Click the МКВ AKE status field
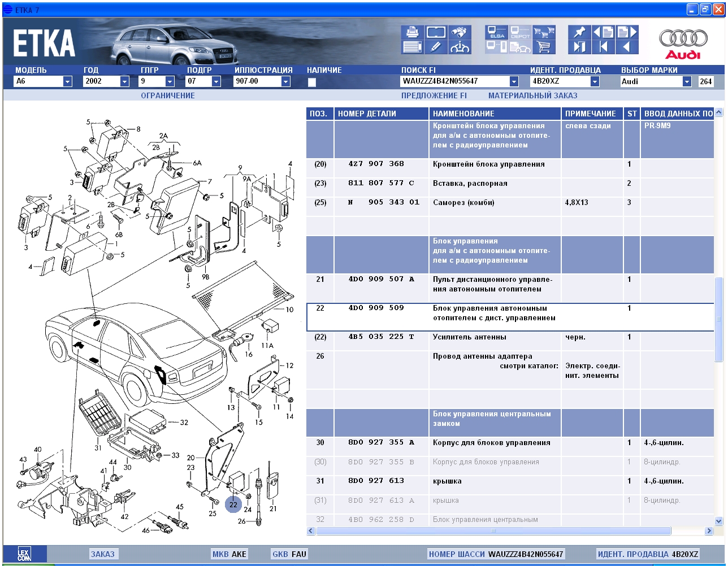728x566 pixels. (229, 554)
